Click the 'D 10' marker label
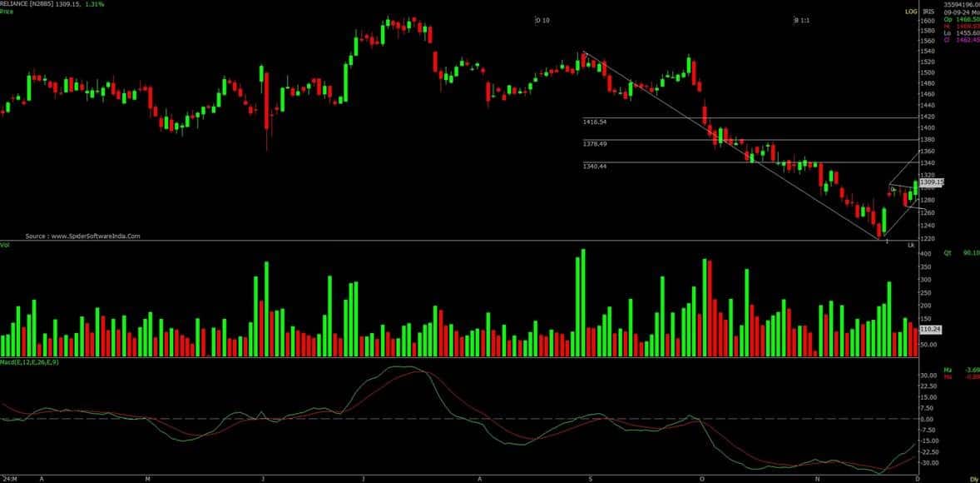Image resolution: width=980 pixels, height=483 pixels. click(x=542, y=20)
